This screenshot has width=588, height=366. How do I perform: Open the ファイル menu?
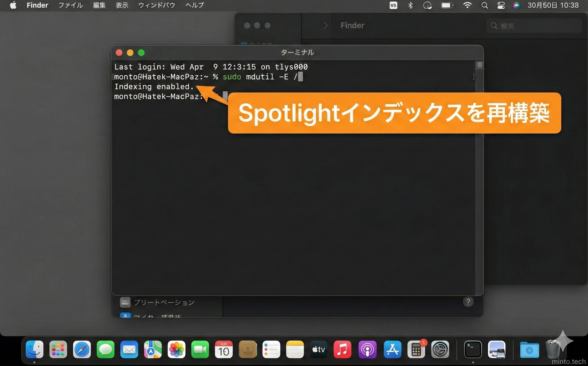(70, 5)
